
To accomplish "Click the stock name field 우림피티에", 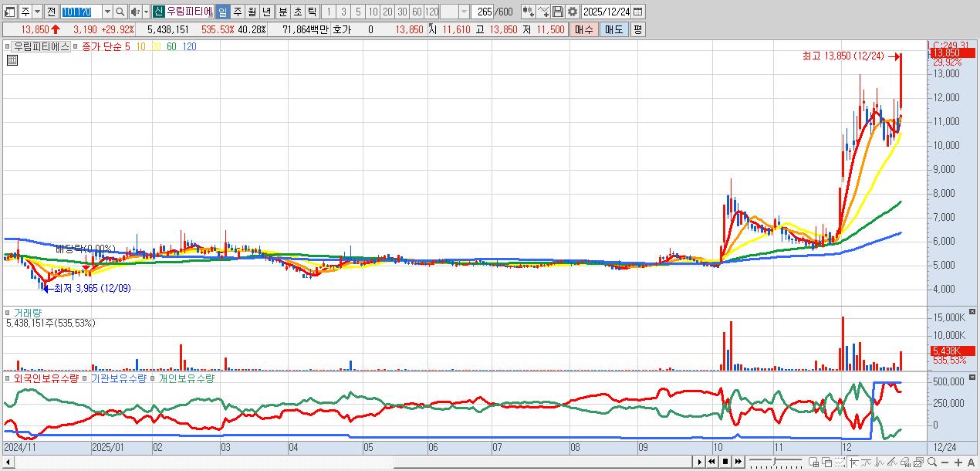I will pos(189,12).
